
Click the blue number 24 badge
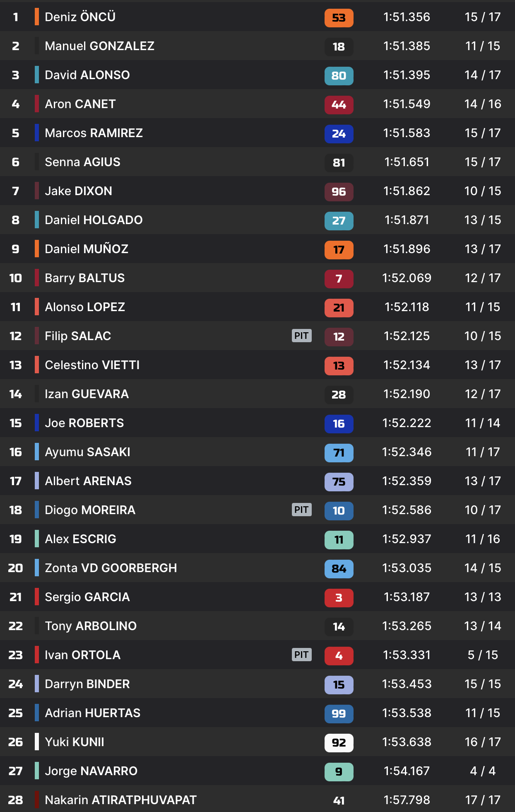339,134
